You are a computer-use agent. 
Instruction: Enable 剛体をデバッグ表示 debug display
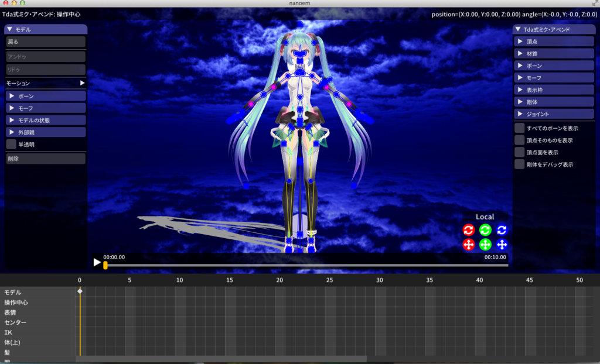click(519, 164)
